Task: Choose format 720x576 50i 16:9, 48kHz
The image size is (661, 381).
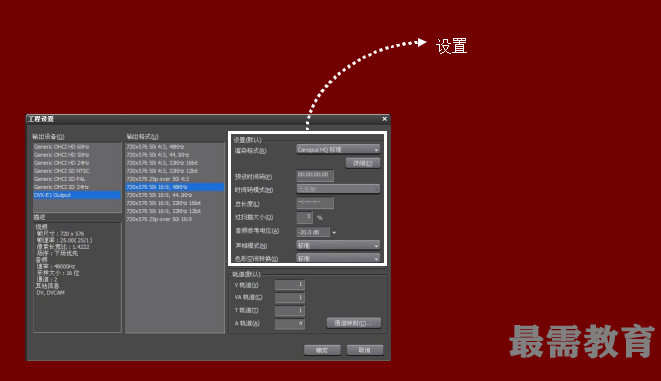Action: click(x=175, y=187)
